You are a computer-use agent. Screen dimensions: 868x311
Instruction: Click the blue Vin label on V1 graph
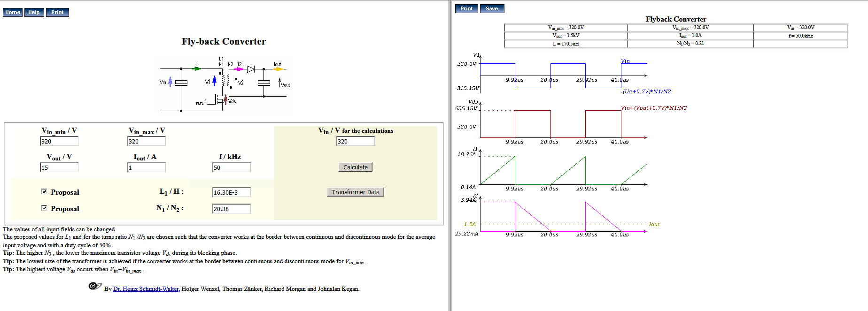click(x=625, y=61)
